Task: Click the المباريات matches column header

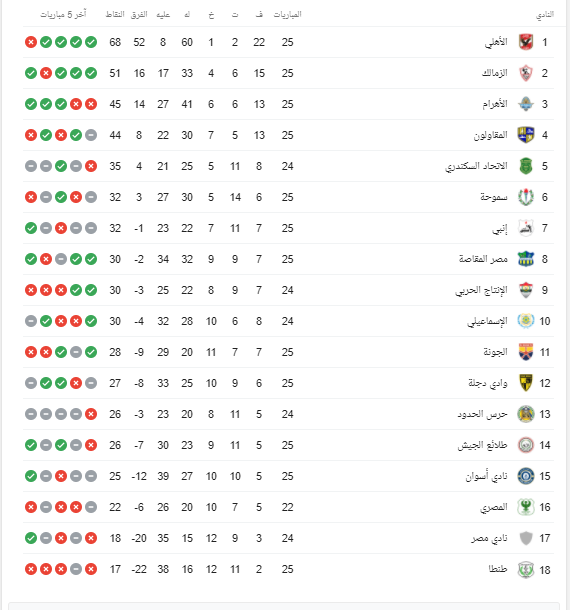Action: [x=288, y=14]
